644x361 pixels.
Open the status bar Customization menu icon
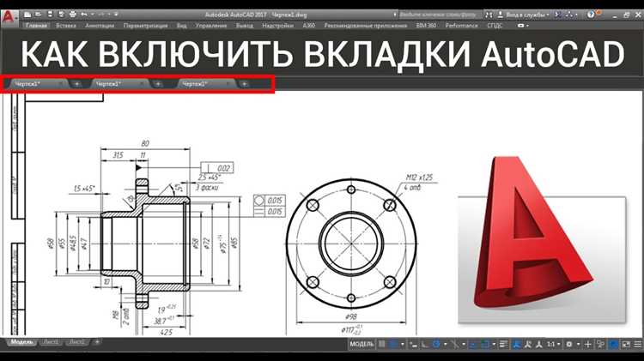(x=638, y=344)
